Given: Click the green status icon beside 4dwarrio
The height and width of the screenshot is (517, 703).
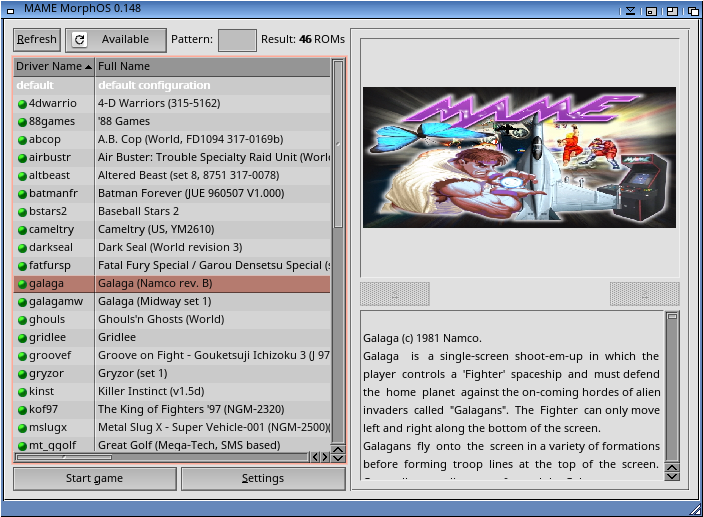Looking at the screenshot, I should click(22, 104).
